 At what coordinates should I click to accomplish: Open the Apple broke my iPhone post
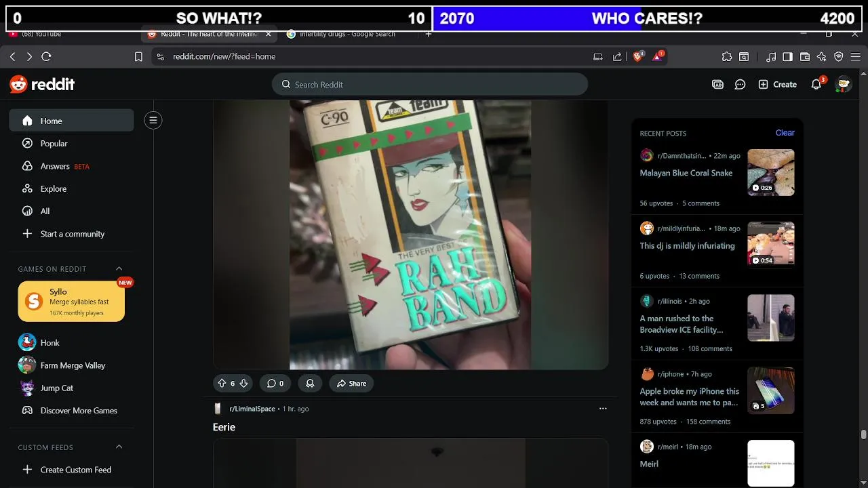(x=690, y=396)
